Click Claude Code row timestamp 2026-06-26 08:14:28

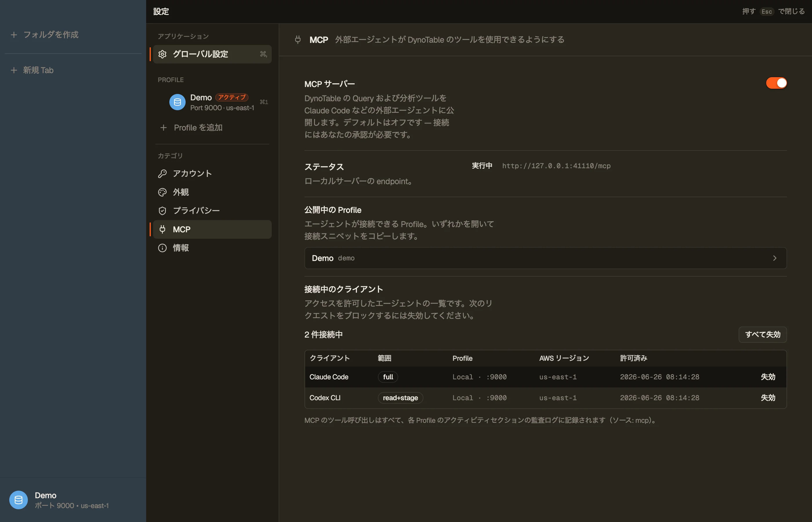pos(659,377)
